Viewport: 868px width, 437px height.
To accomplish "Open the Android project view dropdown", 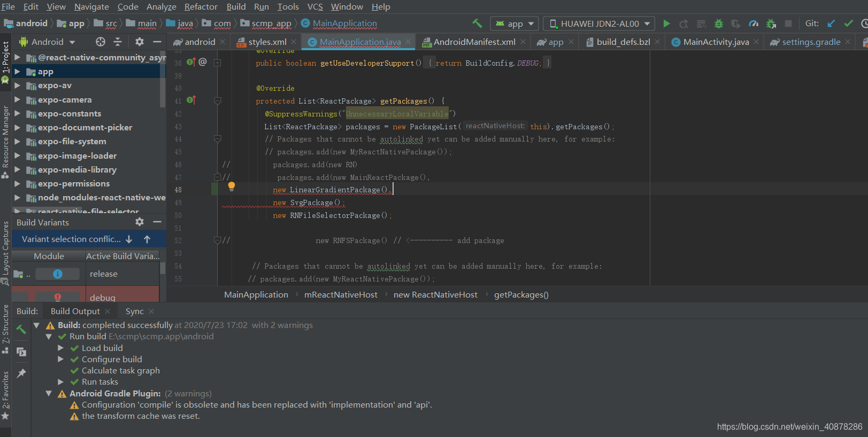I will (47, 42).
